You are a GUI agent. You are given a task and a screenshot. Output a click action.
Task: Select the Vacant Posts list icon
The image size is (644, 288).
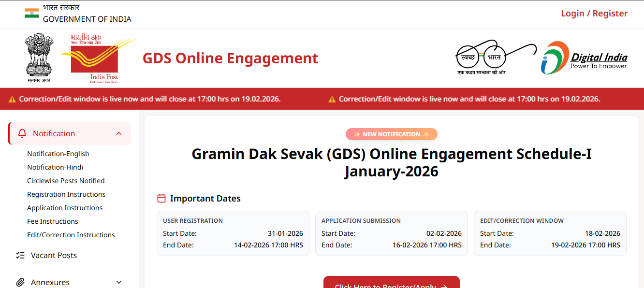pos(20,255)
